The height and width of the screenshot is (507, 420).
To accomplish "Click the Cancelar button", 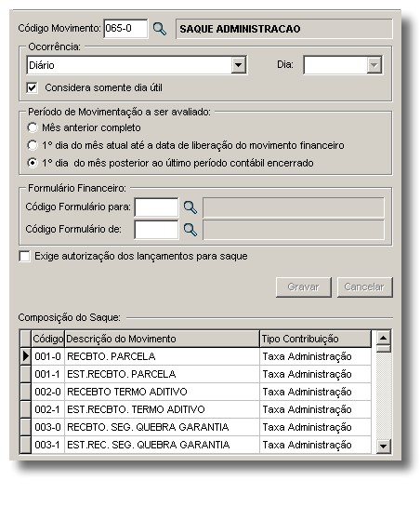I will click(365, 287).
